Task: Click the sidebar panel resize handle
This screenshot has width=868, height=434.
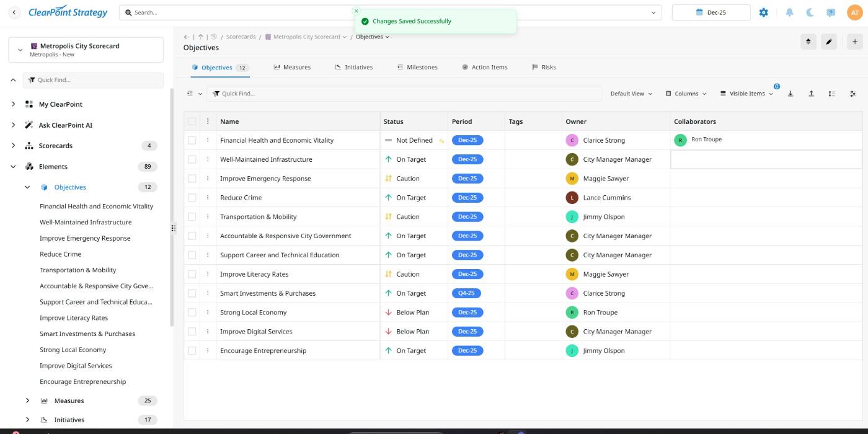Action: [x=173, y=228]
